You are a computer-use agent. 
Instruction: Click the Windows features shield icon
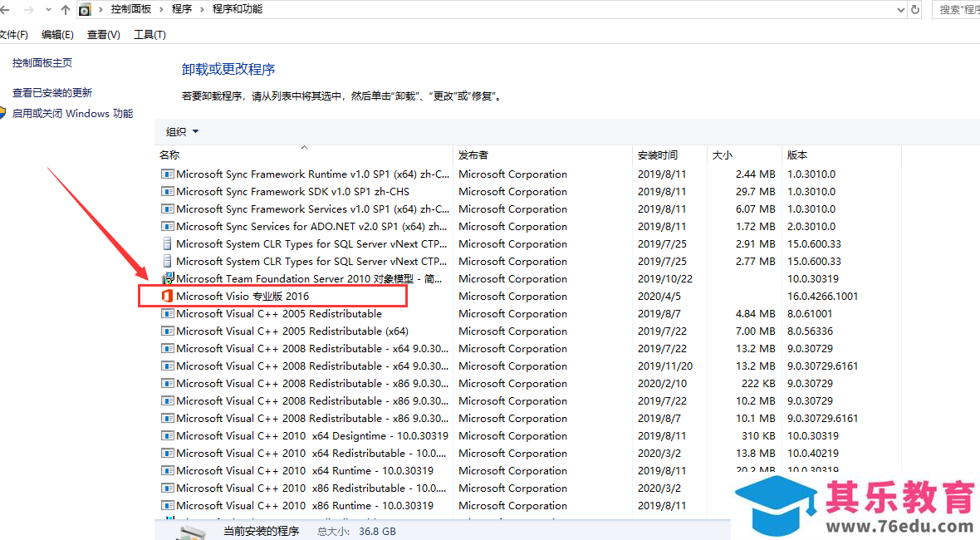[x=2, y=113]
